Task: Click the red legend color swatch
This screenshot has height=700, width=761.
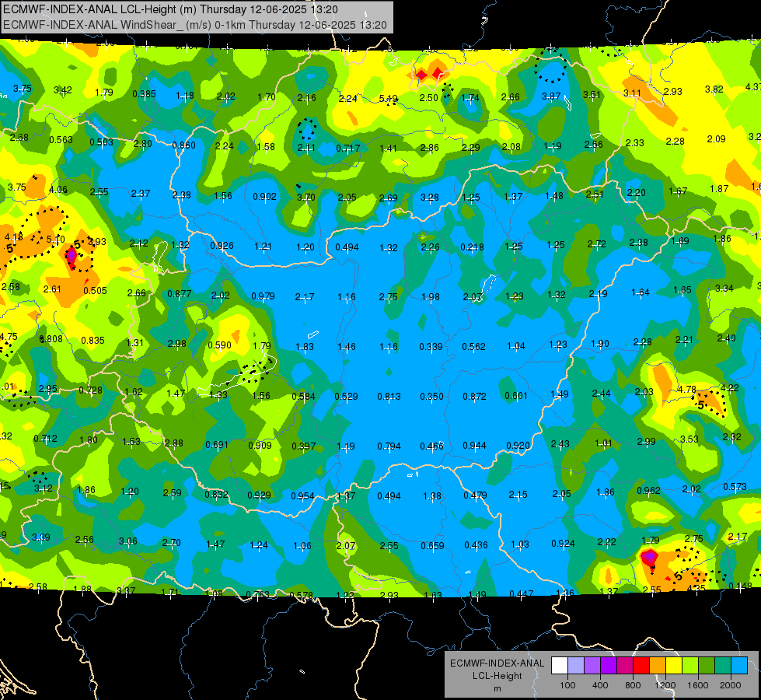Action: [641, 665]
